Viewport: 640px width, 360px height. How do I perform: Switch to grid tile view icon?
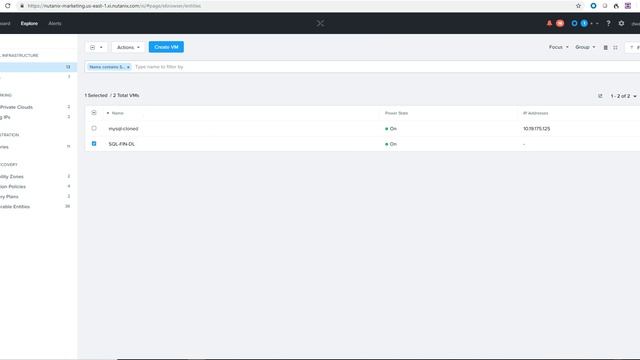[x=615, y=47]
